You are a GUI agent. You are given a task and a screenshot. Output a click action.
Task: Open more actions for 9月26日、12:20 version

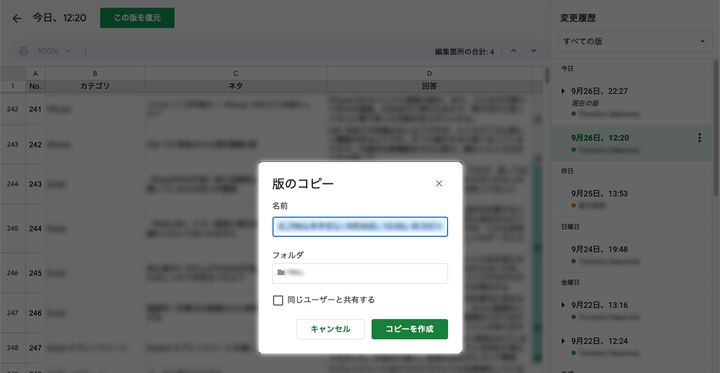click(699, 138)
